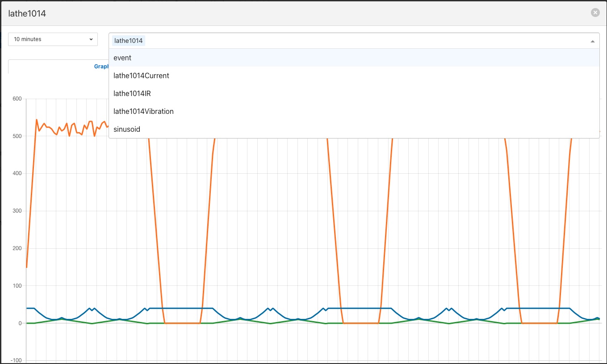Screen dimensions: 607x364
Task: Click the 400 label on the y-axis
Action: [17, 174]
